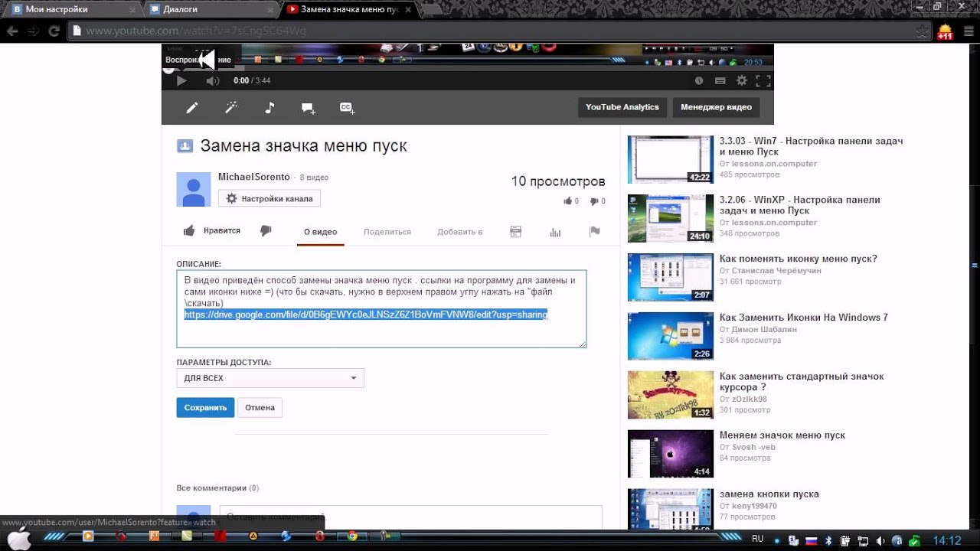
Task: Open Chrome from the taskbar
Action: coord(353,537)
